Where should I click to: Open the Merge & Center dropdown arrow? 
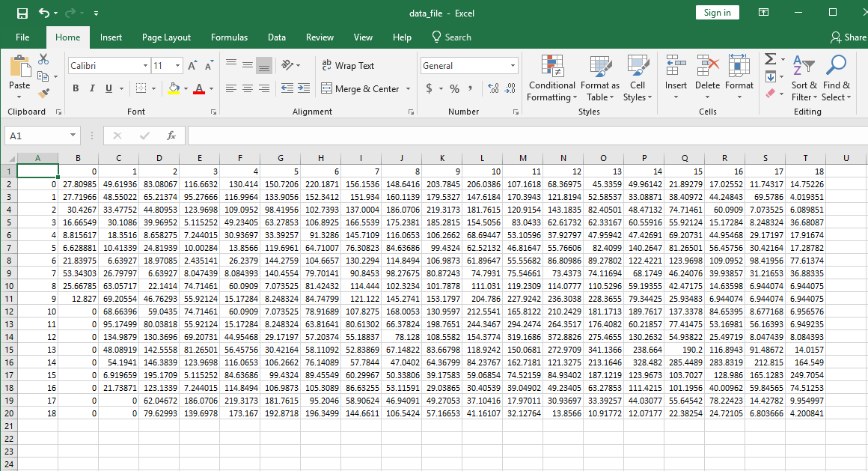click(409, 89)
